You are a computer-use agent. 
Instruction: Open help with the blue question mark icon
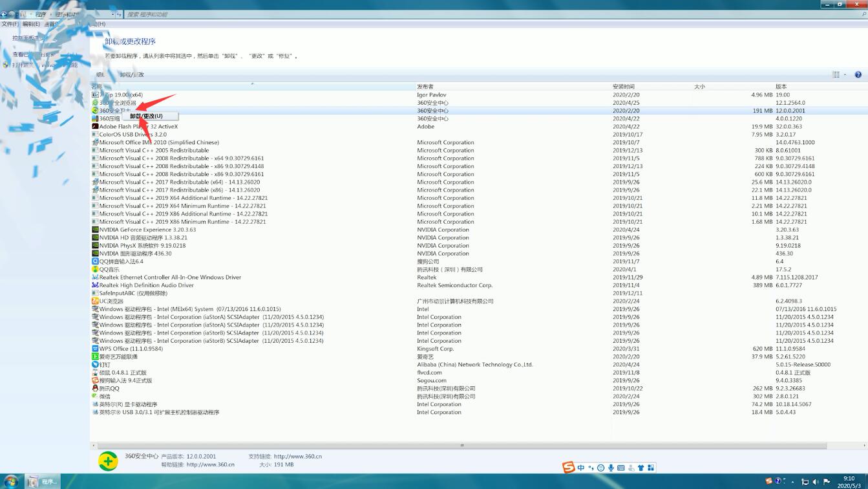click(x=858, y=74)
